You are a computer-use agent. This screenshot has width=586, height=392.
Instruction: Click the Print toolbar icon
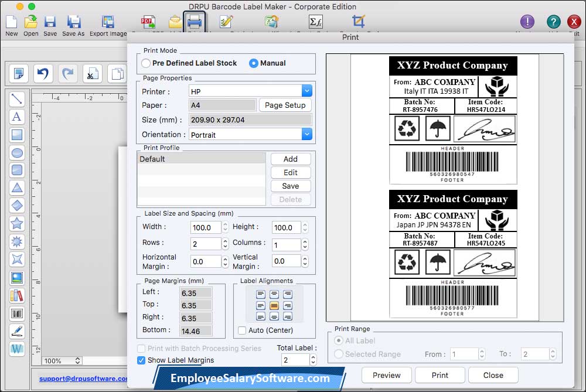(x=195, y=22)
